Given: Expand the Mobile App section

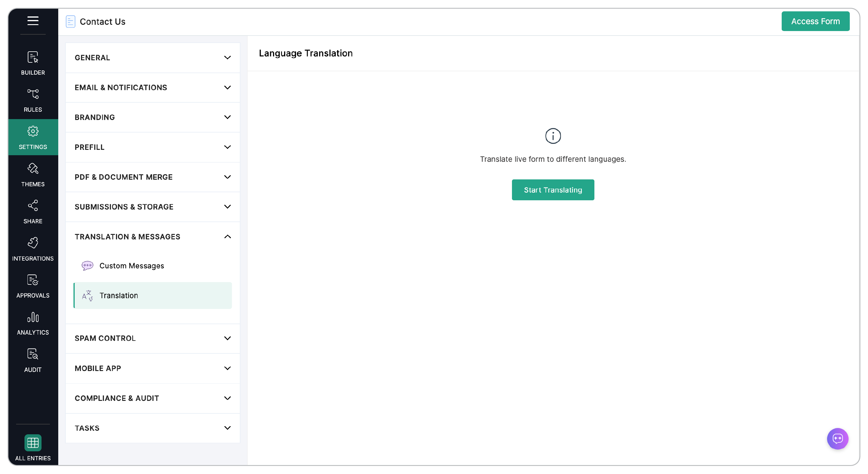Looking at the screenshot, I should pos(153,368).
